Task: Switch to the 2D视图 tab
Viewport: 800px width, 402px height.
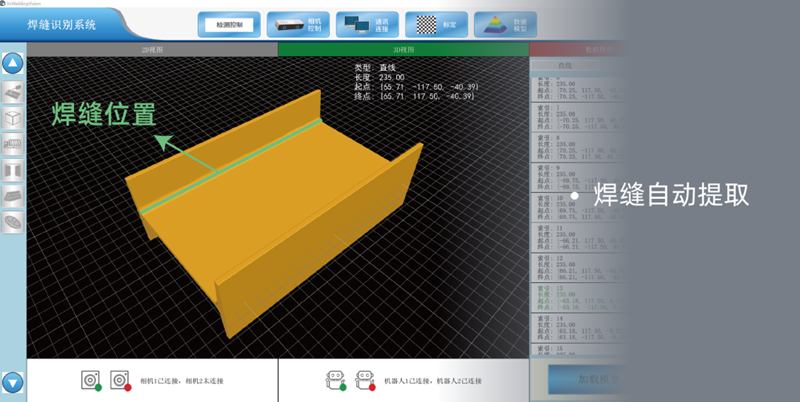Action: [152, 48]
